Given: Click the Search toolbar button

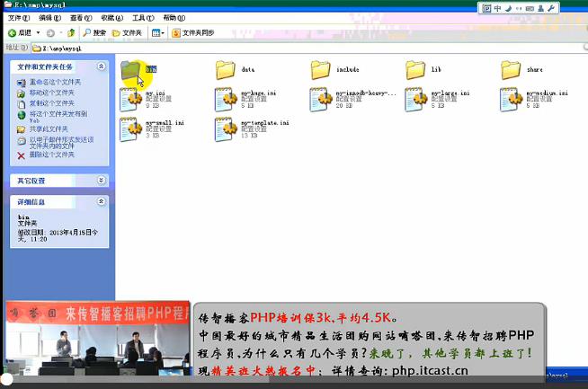Looking at the screenshot, I should [92, 33].
